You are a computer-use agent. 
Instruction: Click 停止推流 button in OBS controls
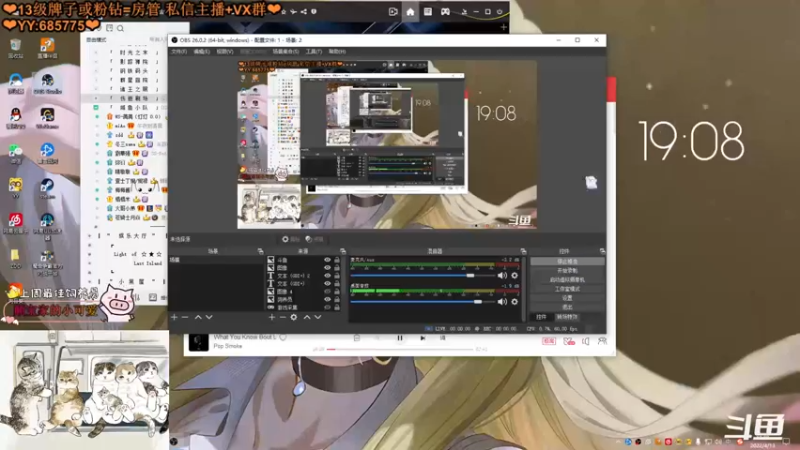tap(567, 261)
